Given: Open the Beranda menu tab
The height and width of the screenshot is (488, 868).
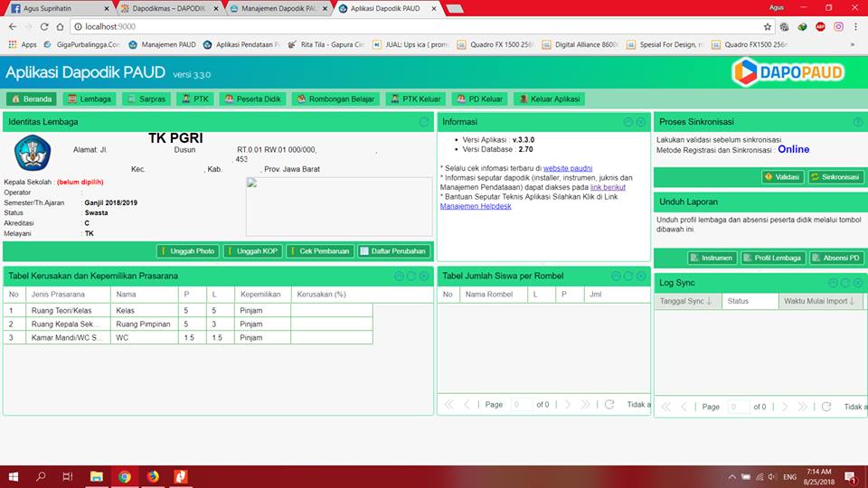Looking at the screenshot, I should point(32,99).
